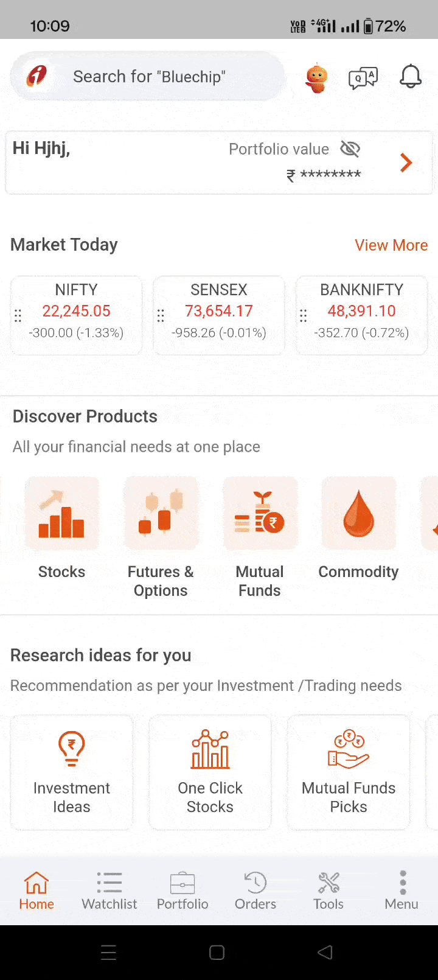Open the chatbot assistant mascot icon
Screen dimensions: 438x980
tap(316, 78)
